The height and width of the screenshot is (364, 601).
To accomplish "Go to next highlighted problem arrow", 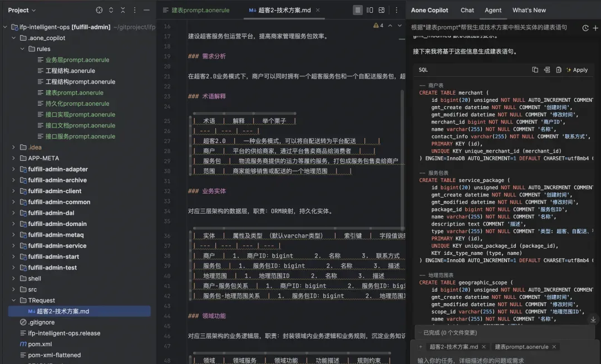I will (x=400, y=26).
